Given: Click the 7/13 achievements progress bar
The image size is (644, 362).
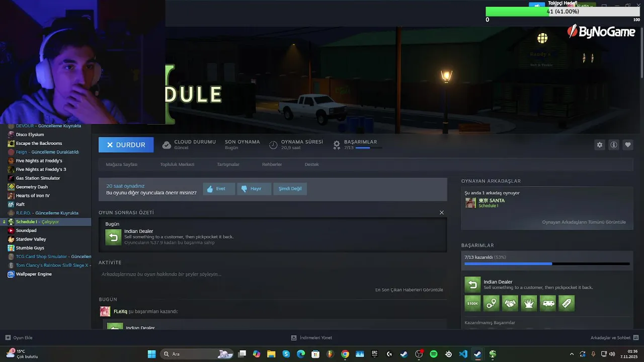Looking at the screenshot, I should (x=547, y=263).
